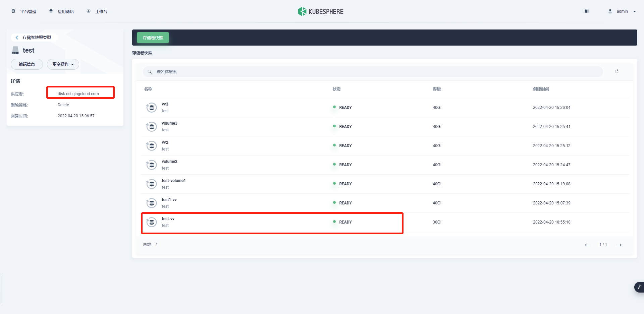Click the test storage class disk icon

point(15,51)
